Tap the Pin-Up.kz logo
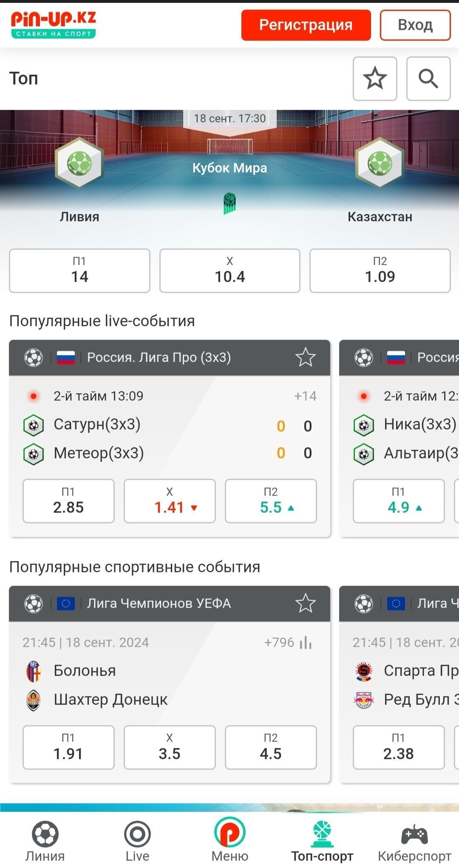Image resolution: width=459 pixels, height=868 pixels. pos(54,25)
